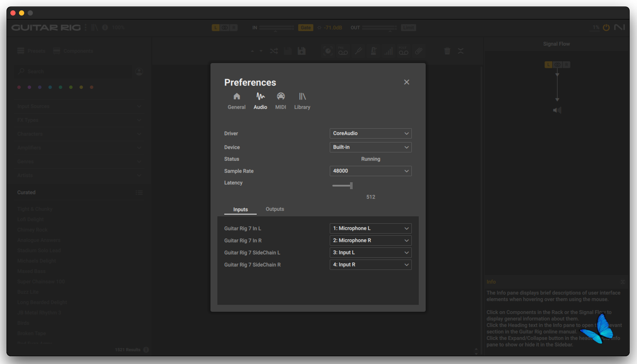Open the Driver dropdown showing CoreAudio
The height and width of the screenshot is (364, 637).
point(370,133)
